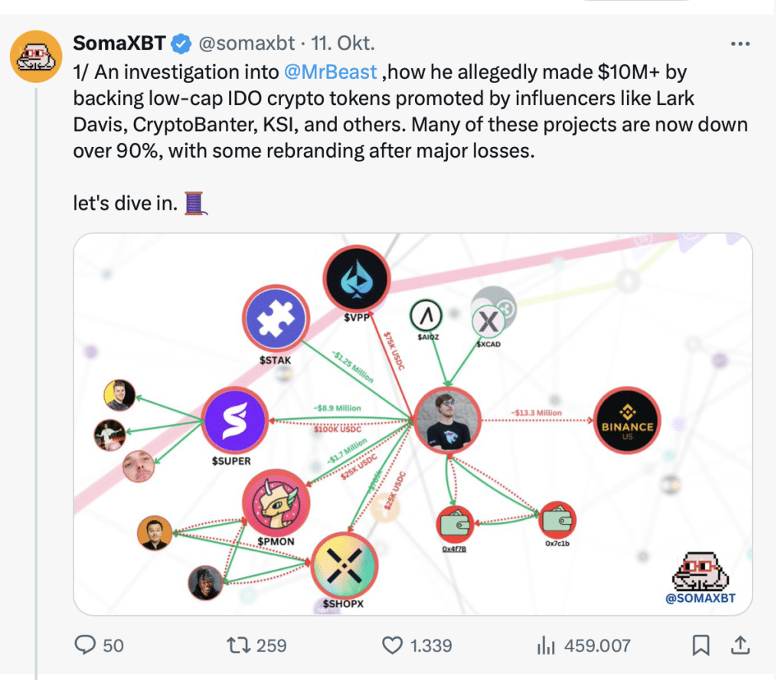Viewport: 784px width, 680px height.
Task: Open the view analytics bar icon
Action: point(545,646)
